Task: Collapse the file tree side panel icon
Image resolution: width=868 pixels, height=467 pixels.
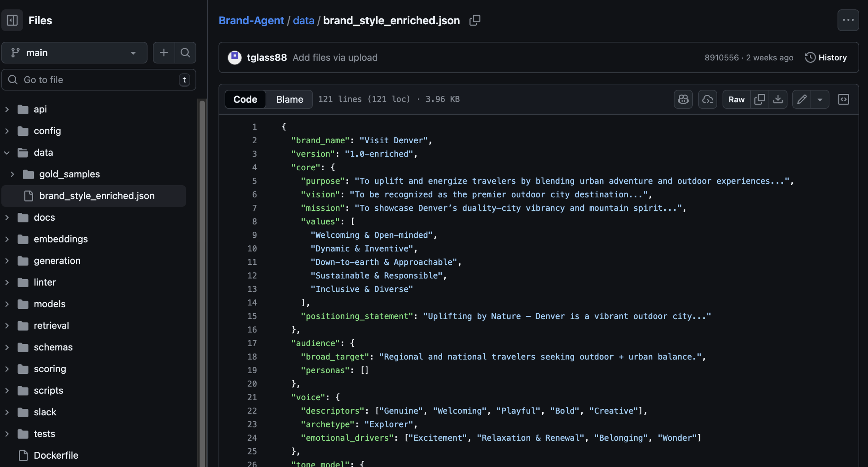Action: click(12, 20)
